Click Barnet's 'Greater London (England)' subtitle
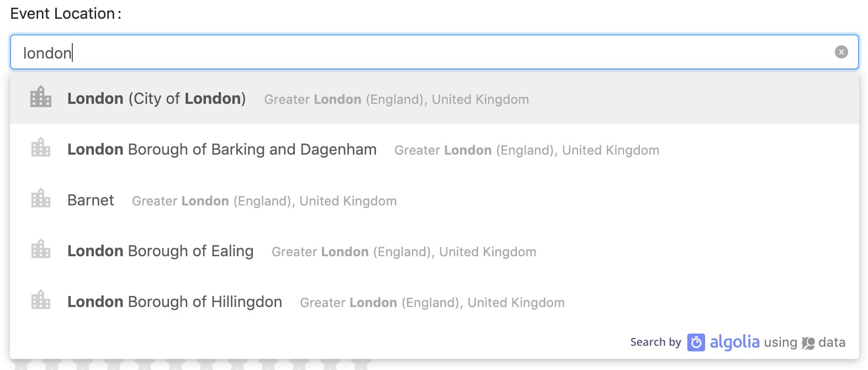 (212, 201)
